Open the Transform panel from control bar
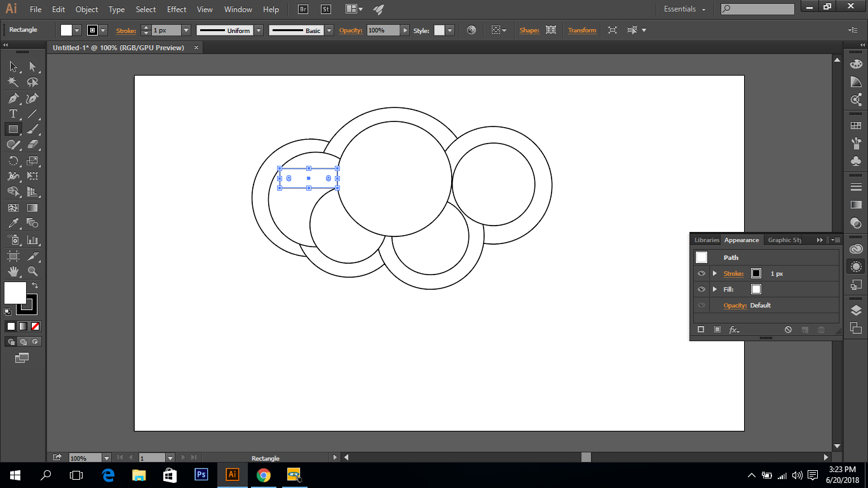 (x=581, y=30)
